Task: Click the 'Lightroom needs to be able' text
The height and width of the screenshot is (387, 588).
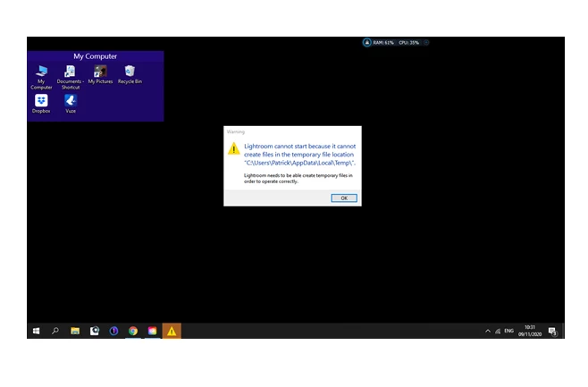Action: [x=298, y=178]
